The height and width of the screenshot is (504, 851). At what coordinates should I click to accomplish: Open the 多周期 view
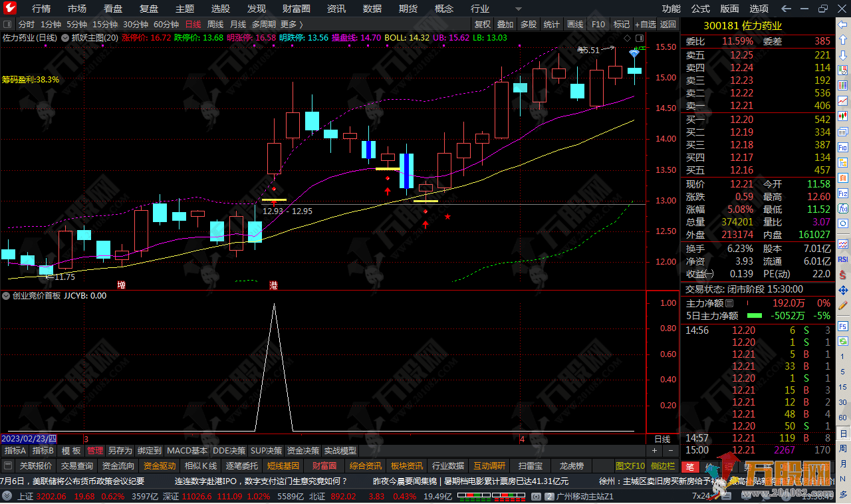click(x=264, y=24)
